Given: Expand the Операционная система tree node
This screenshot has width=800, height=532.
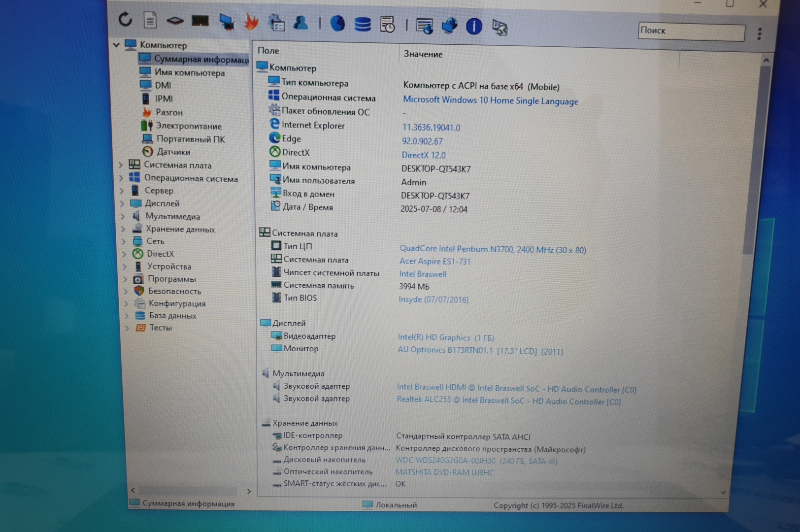Looking at the screenshot, I should (x=122, y=178).
